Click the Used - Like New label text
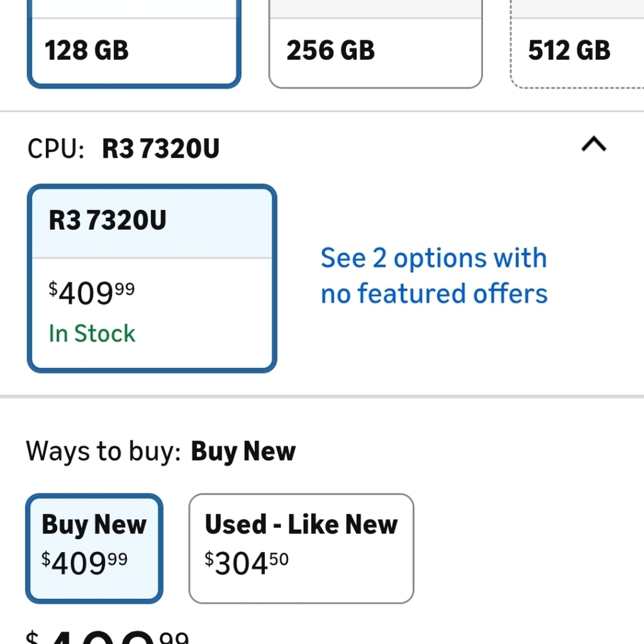The image size is (644, 644). pos(301,525)
